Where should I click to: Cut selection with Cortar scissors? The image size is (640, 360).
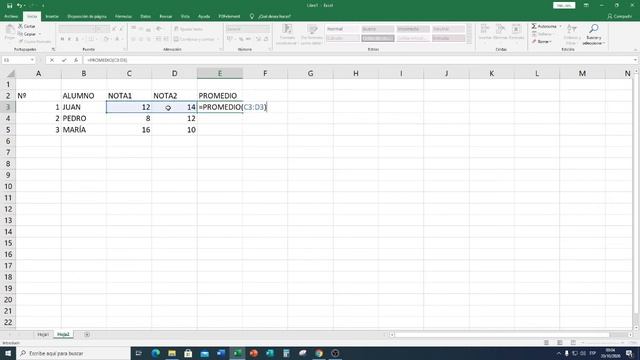point(27,26)
